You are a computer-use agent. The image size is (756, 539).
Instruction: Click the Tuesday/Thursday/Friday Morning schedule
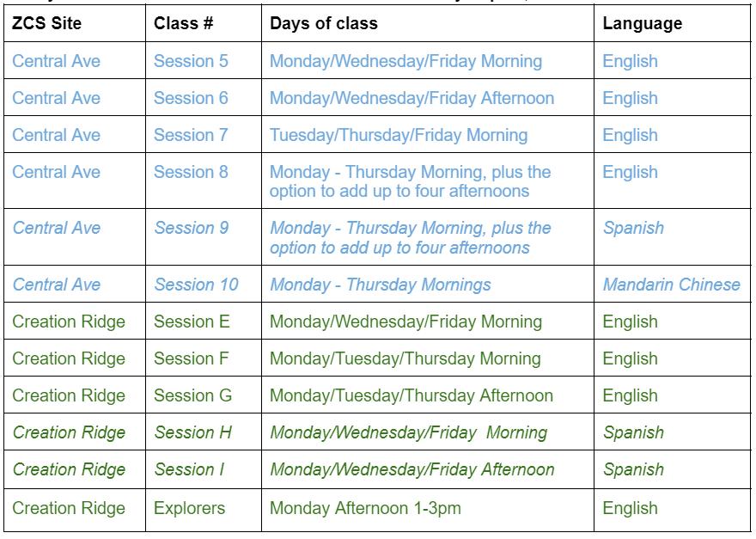399,135
